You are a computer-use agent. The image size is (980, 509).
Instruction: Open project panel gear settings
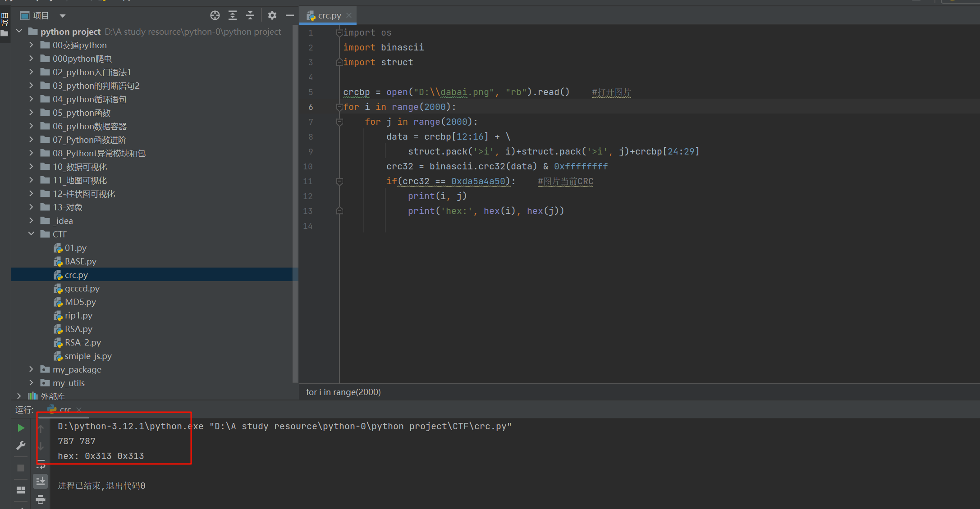[x=272, y=16]
